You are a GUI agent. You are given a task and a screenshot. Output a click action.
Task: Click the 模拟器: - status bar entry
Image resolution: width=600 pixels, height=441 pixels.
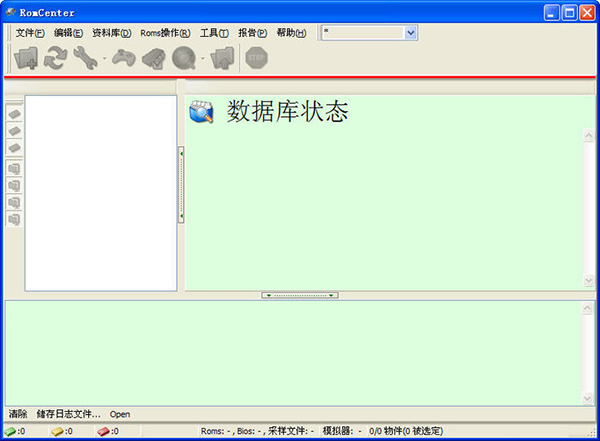(x=342, y=431)
